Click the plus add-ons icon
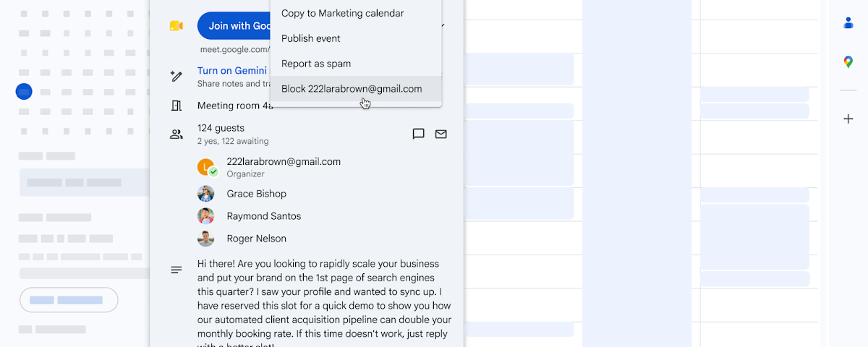Image resolution: width=868 pixels, height=347 pixels. pyautogui.click(x=848, y=119)
